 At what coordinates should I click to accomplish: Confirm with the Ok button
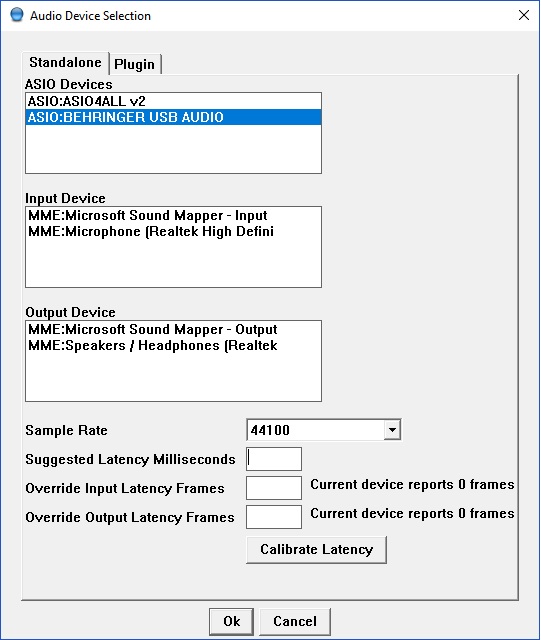[x=232, y=621]
